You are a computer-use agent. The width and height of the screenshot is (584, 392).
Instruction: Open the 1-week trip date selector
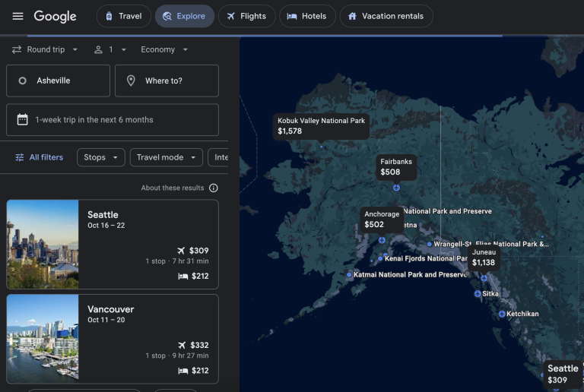pos(113,120)
